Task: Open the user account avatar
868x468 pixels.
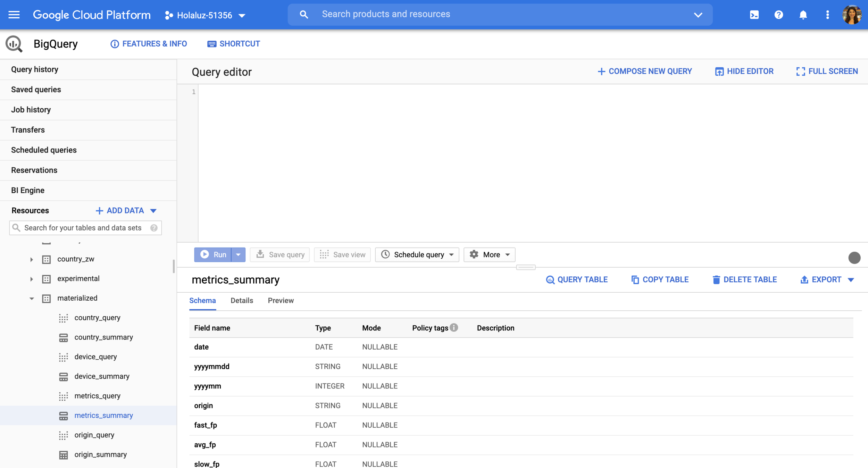Action: point(852,15)
